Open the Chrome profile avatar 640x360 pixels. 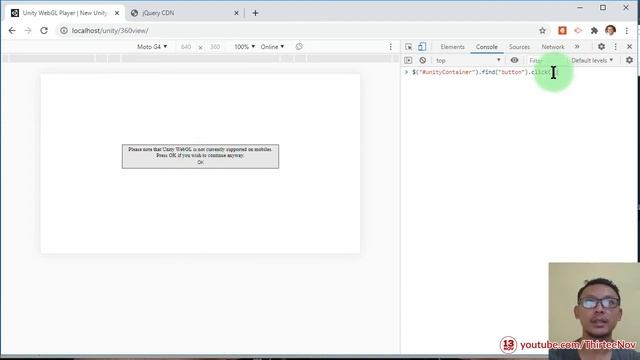pyautogui.click(x=611, y=31)
